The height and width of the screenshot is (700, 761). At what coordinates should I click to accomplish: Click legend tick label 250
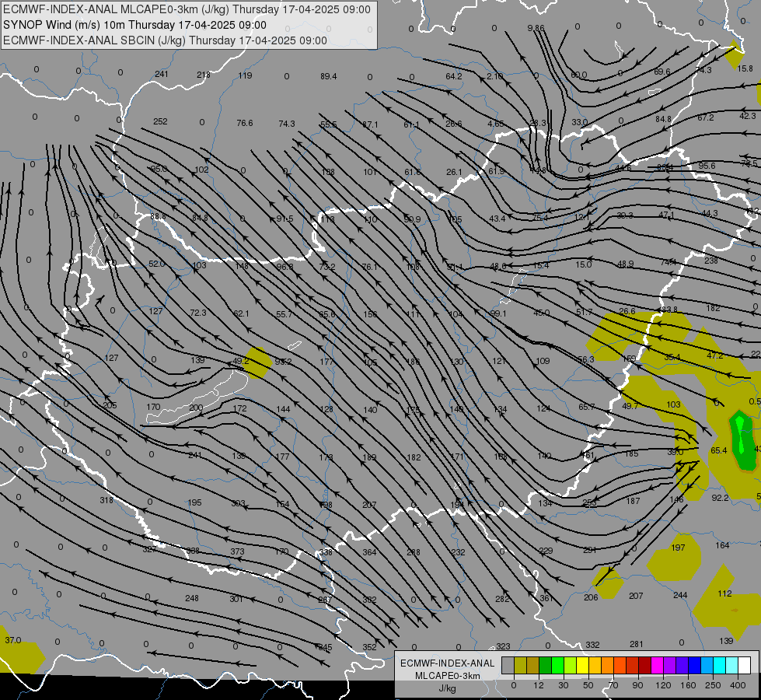click(713, 685)
